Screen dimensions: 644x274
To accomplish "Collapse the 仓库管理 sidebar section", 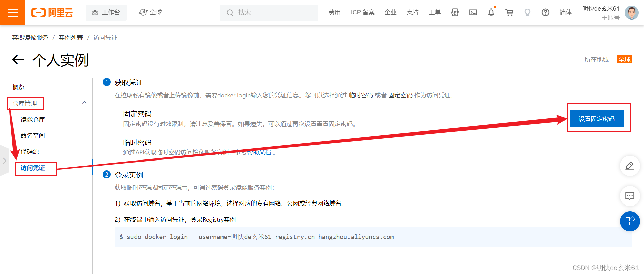I will point(25,103).
